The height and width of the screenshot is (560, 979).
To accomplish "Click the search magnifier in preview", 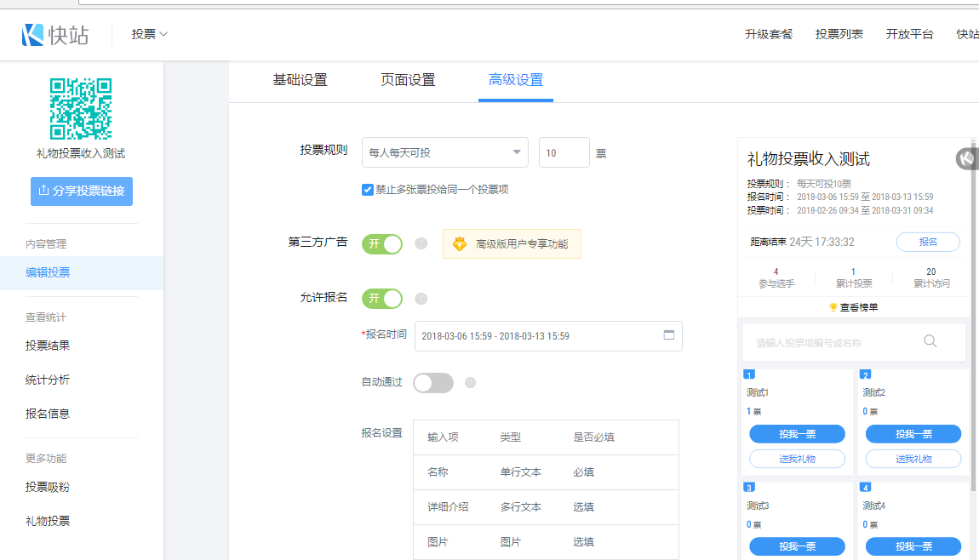I will pos(930,341).
